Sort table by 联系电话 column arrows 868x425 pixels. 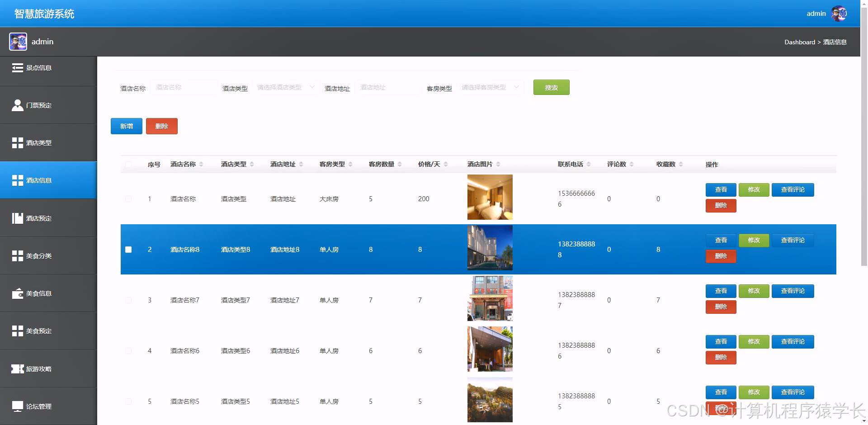(x=589, y=164)
